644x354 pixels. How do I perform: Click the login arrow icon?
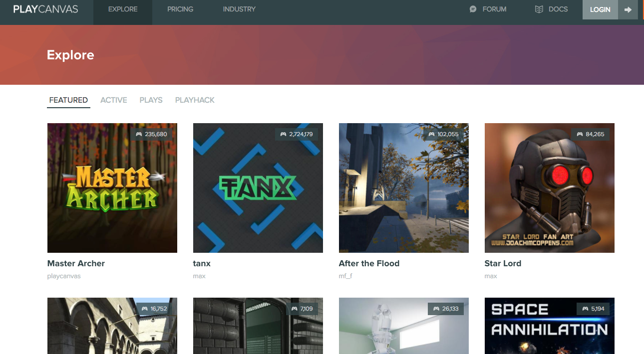point(628,9)
